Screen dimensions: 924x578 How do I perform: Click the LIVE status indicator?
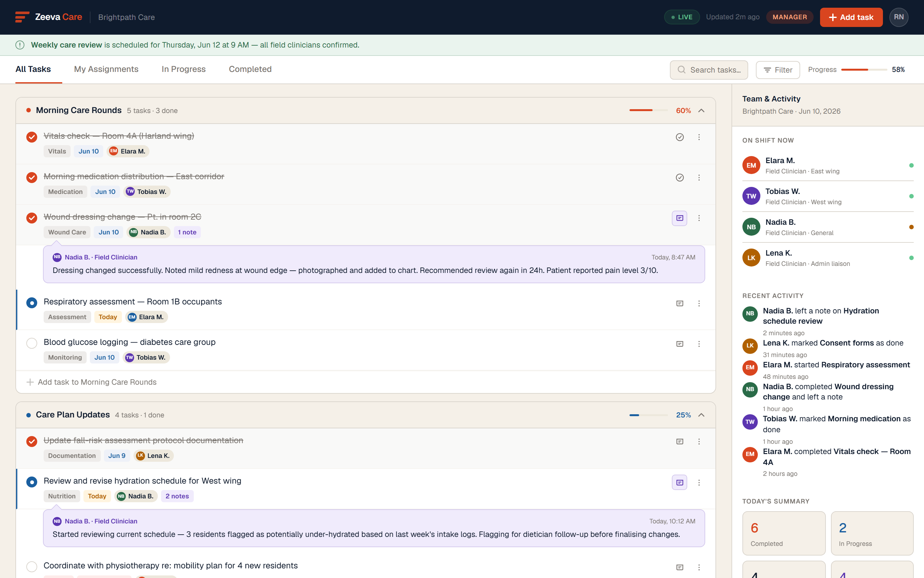point(682,17)
